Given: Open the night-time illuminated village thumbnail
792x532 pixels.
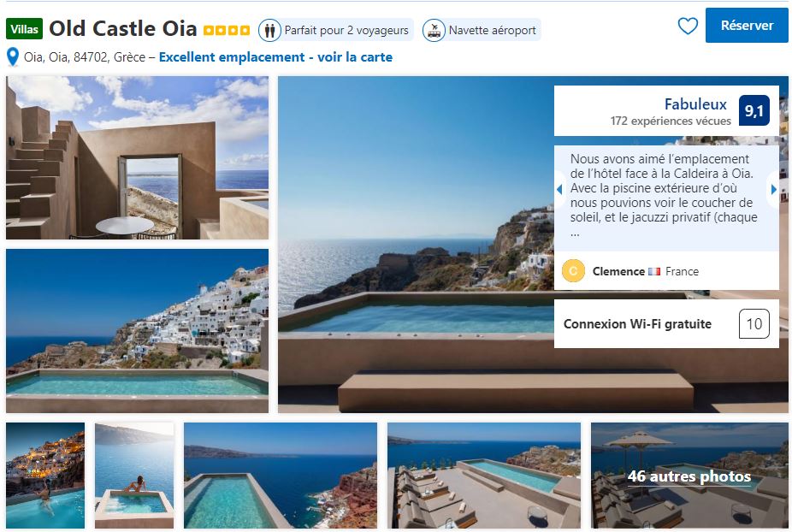Looking at the screenshot, I should [x=45, y=475].
